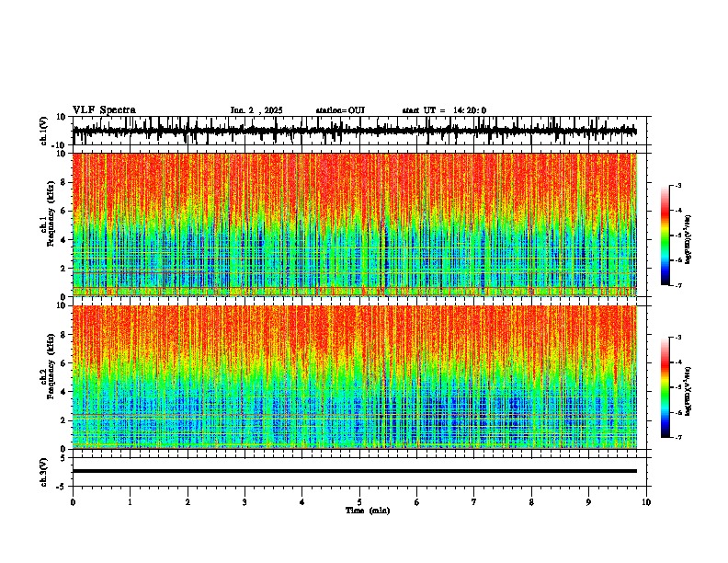Screen dimensions: 728x563
Task: Click the log(PSD) label beside the ch.2 colorbar
Action: (688, 391)
